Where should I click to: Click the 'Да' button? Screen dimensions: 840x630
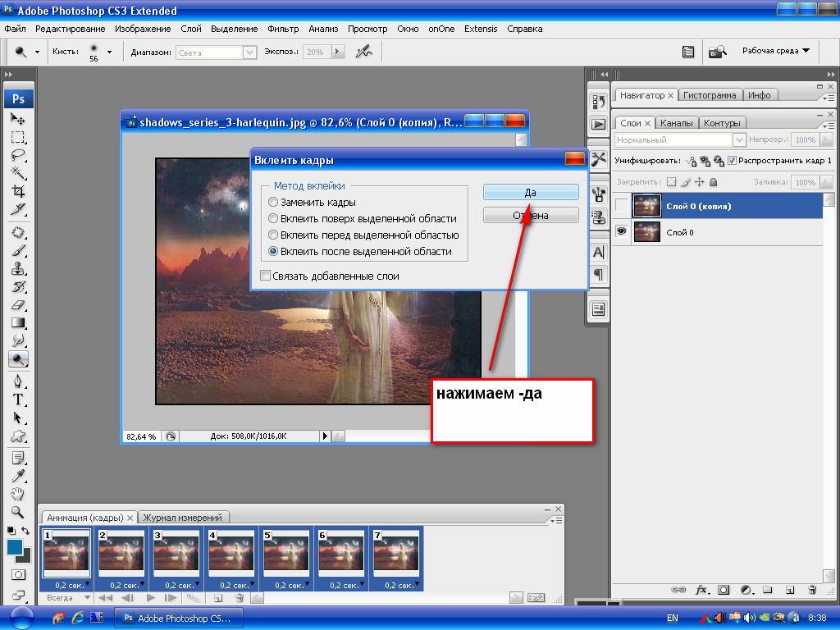pos(531,192)
